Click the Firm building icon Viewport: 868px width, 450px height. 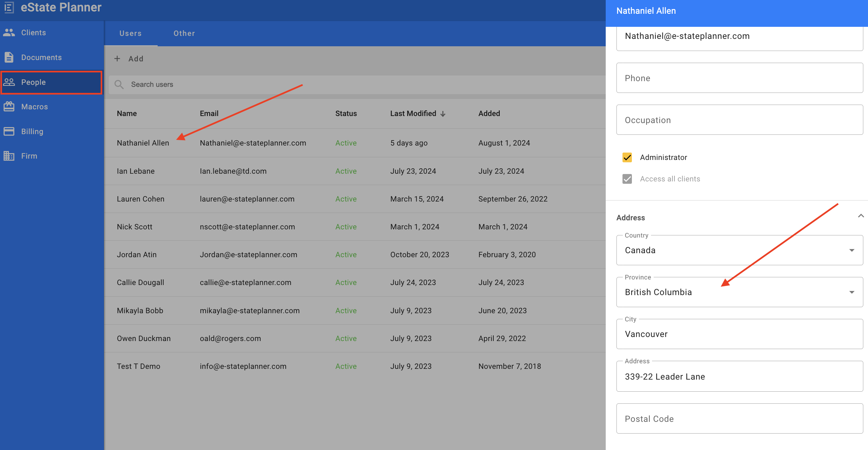point(9,156)
